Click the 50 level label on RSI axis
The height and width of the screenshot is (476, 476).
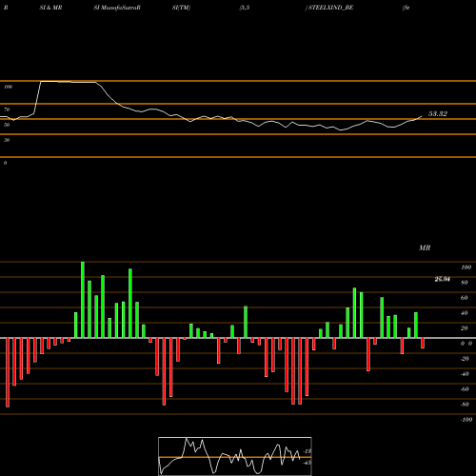(7, 125)
